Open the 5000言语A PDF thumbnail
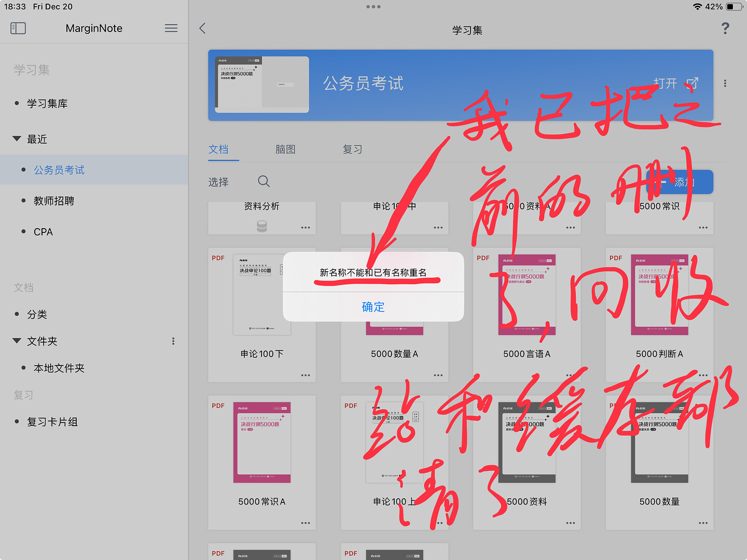Image resolution: width=747 pixels, height=560 pixels. pyautogui.click(x=527, y=295)
